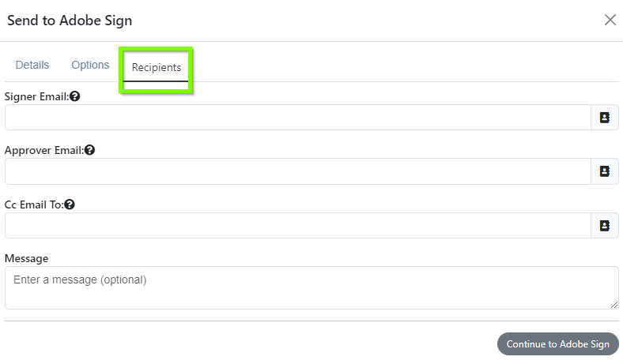Select the Recipients tab

(x=157, y=67)
